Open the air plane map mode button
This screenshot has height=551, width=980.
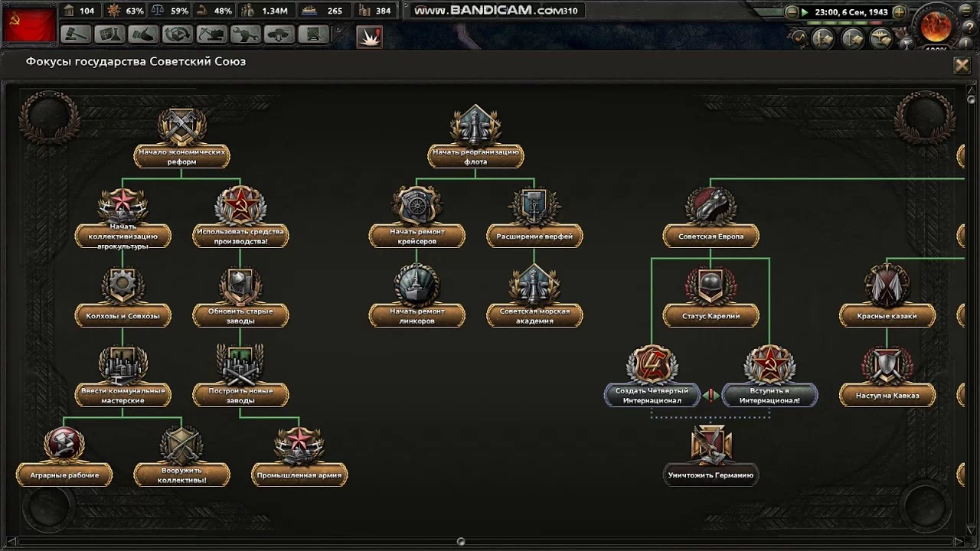(881, 38)
